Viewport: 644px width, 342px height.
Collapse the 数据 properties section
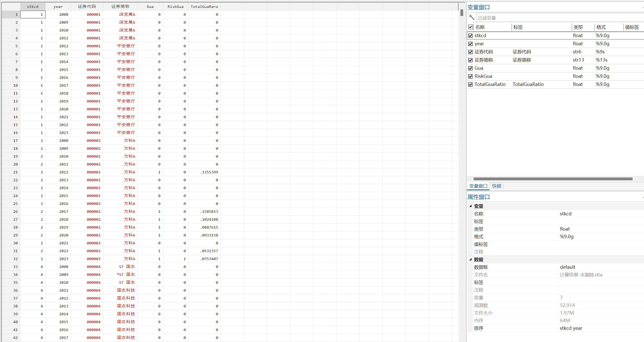[470, 259]
